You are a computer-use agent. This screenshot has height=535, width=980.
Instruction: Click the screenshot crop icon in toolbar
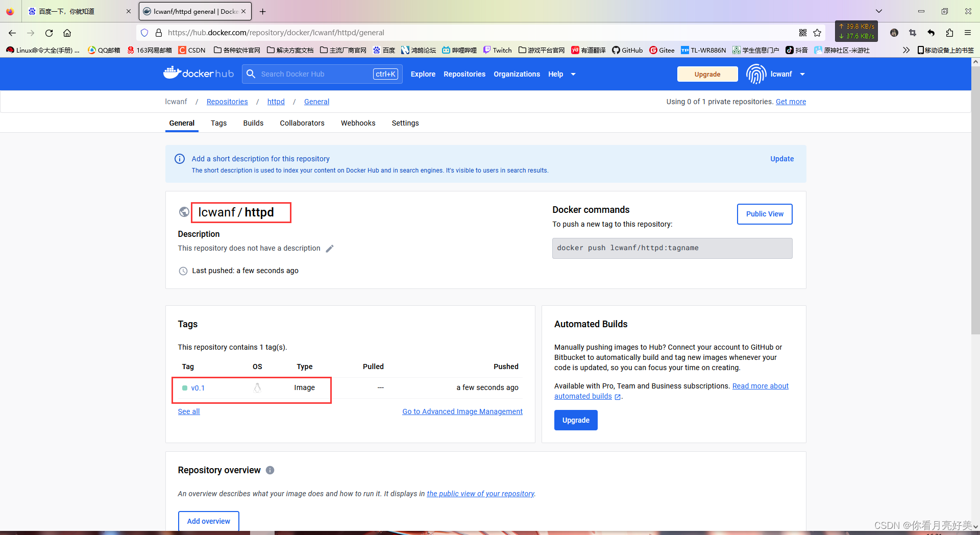[x=913, y=33]
